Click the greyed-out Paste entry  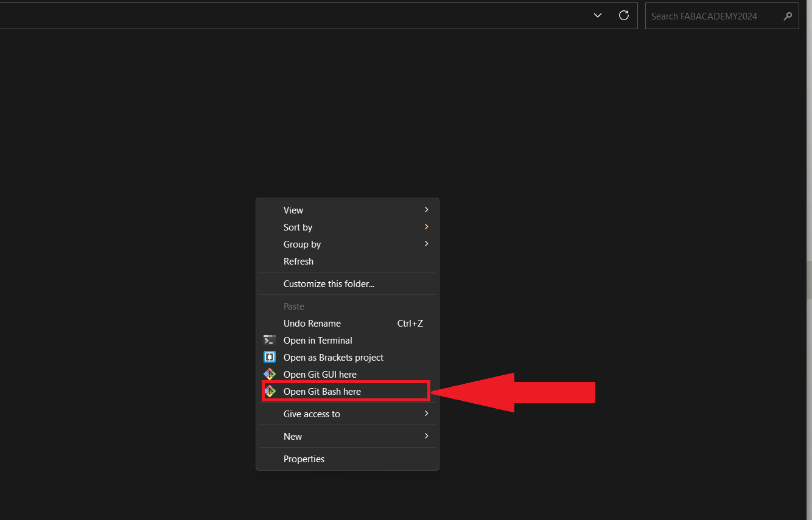click(294, 307)
